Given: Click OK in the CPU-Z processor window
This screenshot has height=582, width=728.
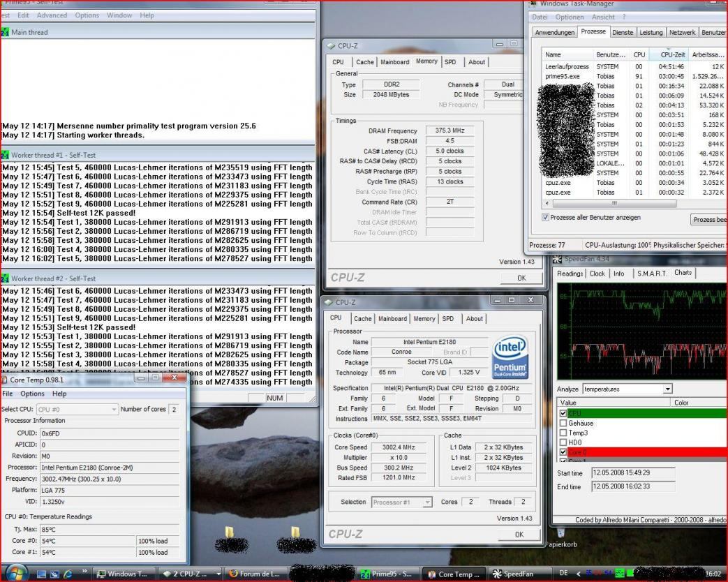Looking at the screenshot, I should pos(519,535).
